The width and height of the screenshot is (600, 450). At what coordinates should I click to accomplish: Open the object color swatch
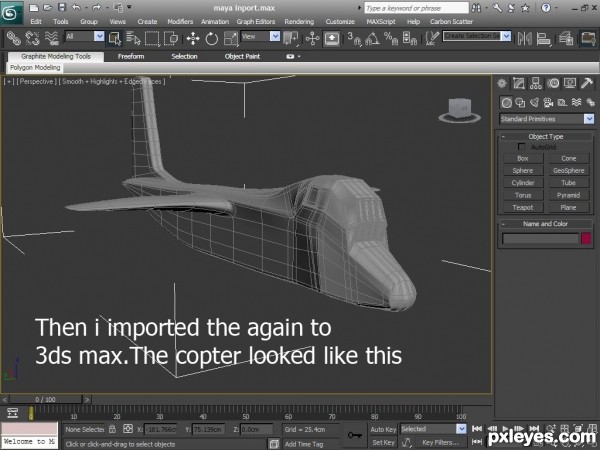coord(586,238)
